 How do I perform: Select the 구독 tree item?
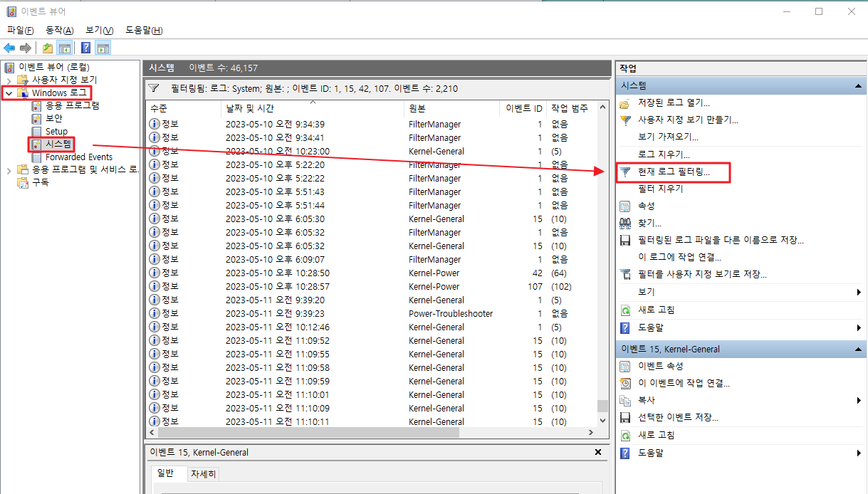pyautogui.click(x=41, y=182)
